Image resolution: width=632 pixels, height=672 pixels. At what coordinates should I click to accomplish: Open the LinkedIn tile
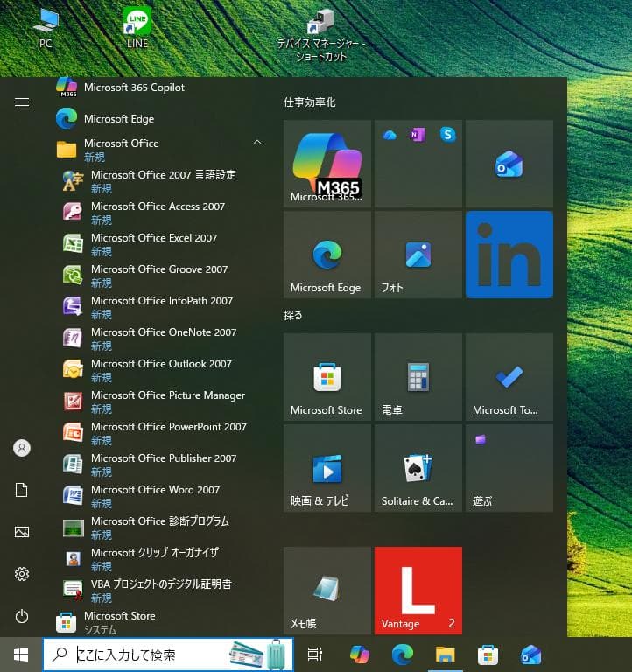[509, 255]
